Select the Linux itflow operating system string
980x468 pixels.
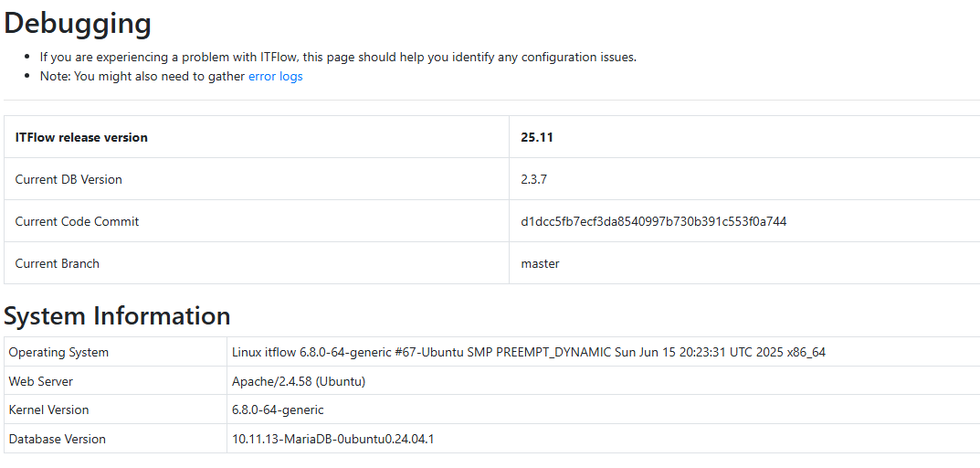(x=528, y=352)
